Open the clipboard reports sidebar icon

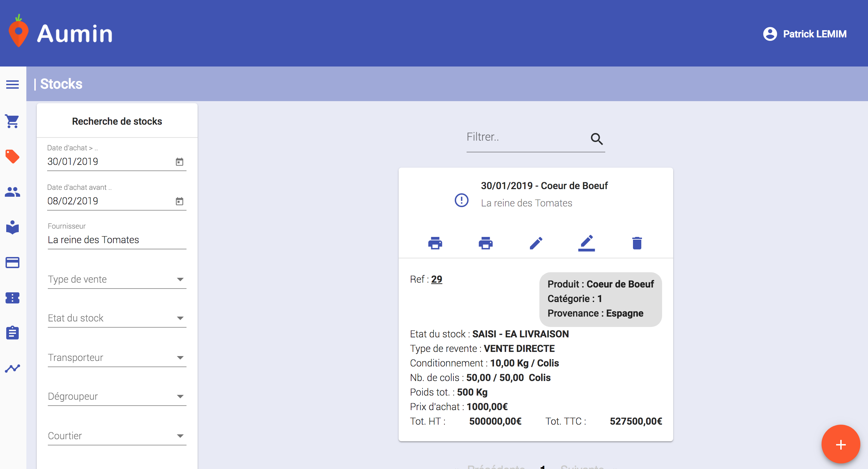click(x=12, y=333)
